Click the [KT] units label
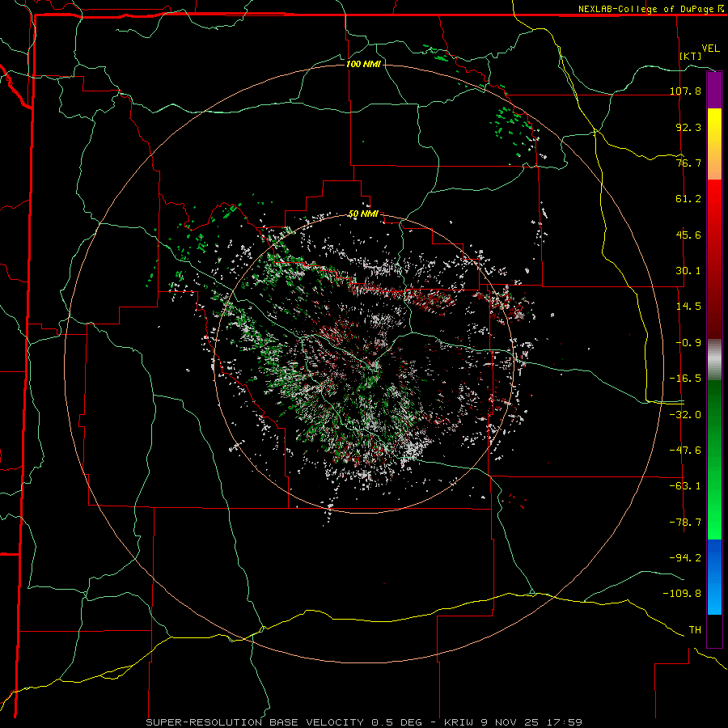 691,56
